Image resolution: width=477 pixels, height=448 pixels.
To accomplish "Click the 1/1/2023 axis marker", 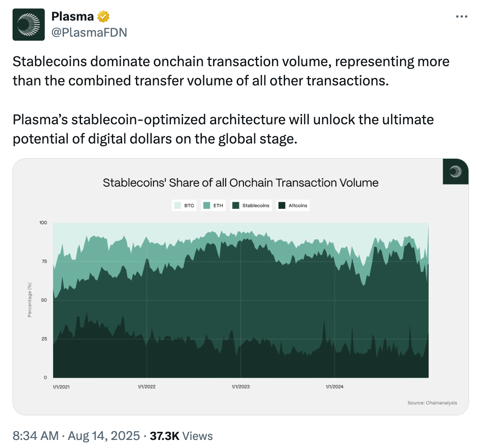I will 241,387.
